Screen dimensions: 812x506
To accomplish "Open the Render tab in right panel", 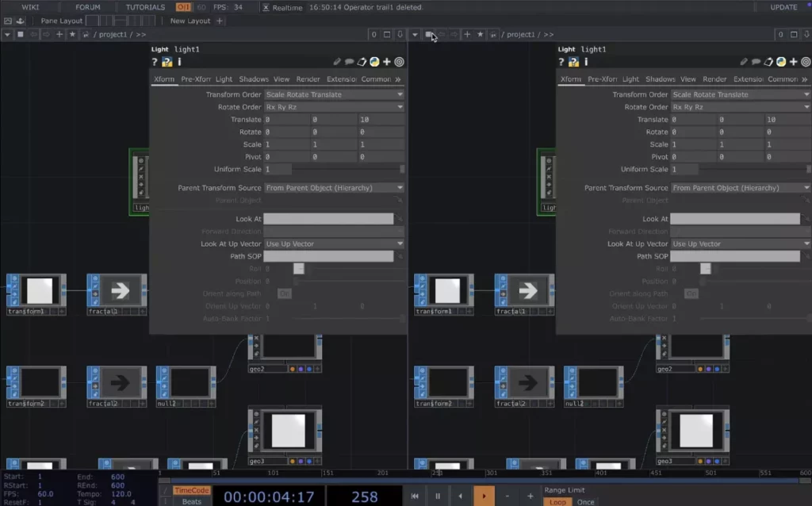I will click(x=714, y=79).
